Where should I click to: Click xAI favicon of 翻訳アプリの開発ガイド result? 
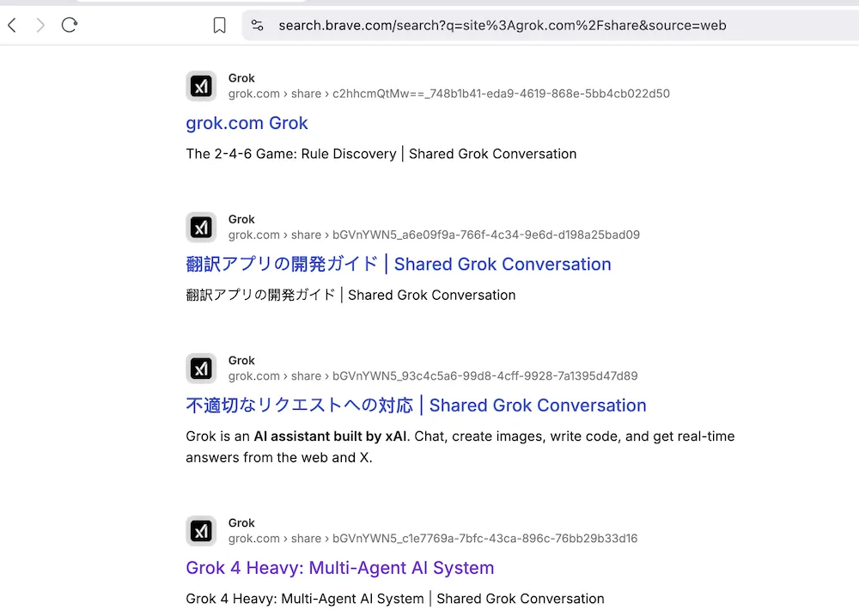pos(201,227)
